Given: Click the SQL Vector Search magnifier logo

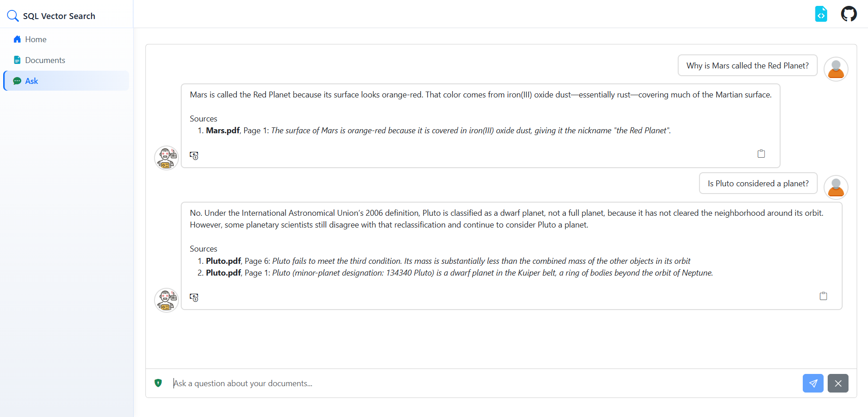Looking at the screenshot, I should tap(13, 16).
